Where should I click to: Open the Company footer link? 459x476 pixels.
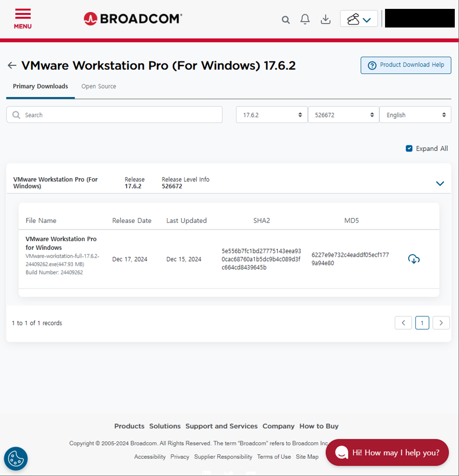279,426
